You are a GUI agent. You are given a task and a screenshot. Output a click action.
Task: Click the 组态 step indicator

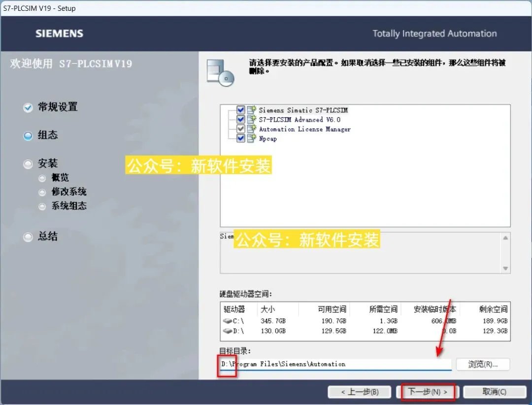[28, 136]
